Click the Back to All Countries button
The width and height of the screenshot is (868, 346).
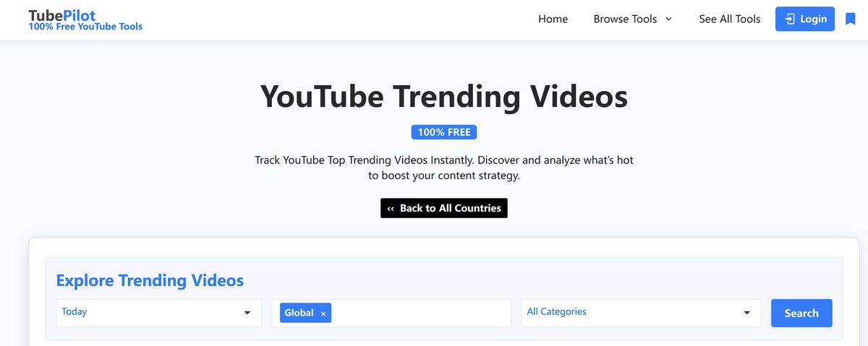pos(444,208)
